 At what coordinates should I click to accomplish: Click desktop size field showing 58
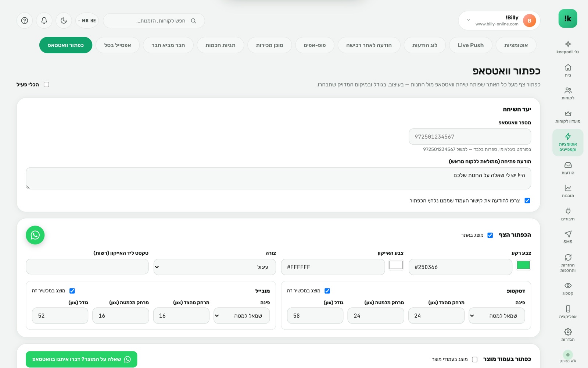[x=315, y=316]
